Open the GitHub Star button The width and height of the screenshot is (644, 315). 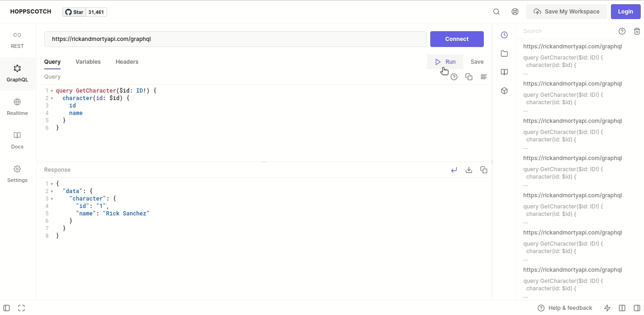[74, 12]
